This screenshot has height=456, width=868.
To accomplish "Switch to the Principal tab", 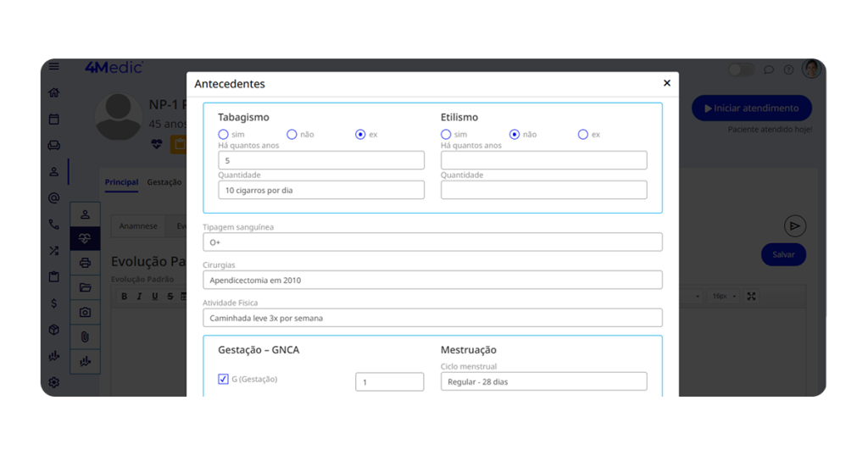I will pos(121,182).
